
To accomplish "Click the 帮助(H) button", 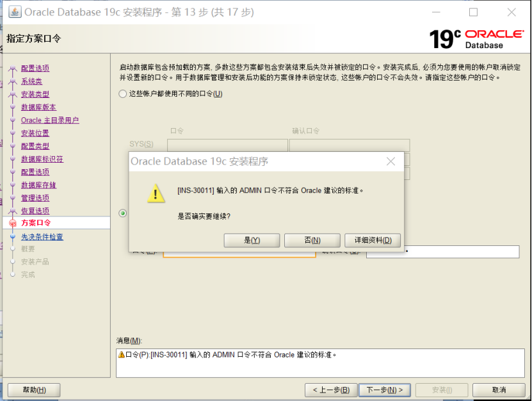I will click(x=33, y=389).
